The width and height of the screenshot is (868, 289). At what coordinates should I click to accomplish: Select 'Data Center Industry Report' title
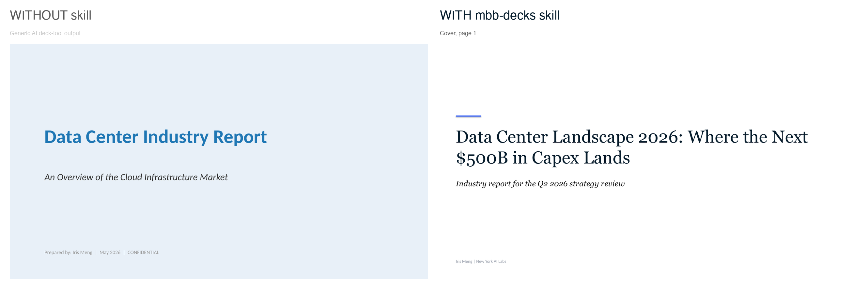(x=155, y=137)
